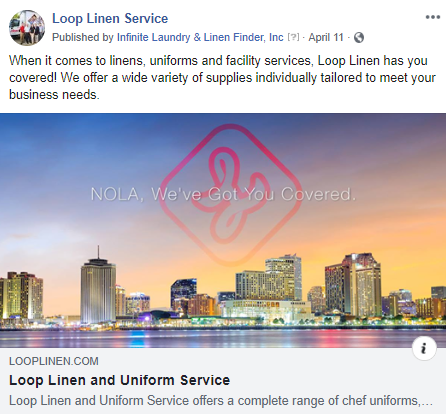Click the truncated ellipsis ending the description
Viewport: 446px width, 414px height.
[427, 402]
